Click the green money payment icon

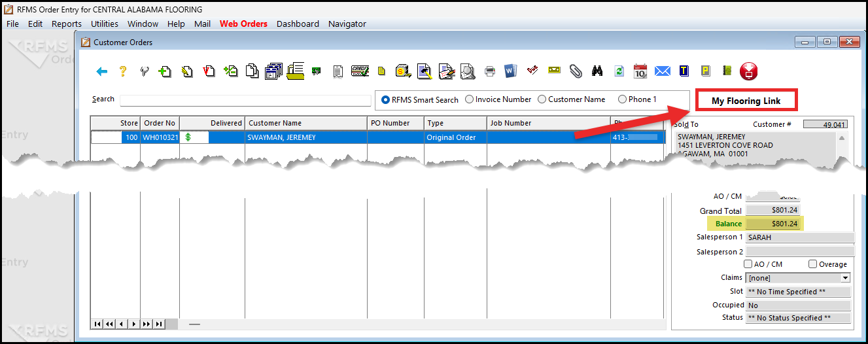coord(316,71)
